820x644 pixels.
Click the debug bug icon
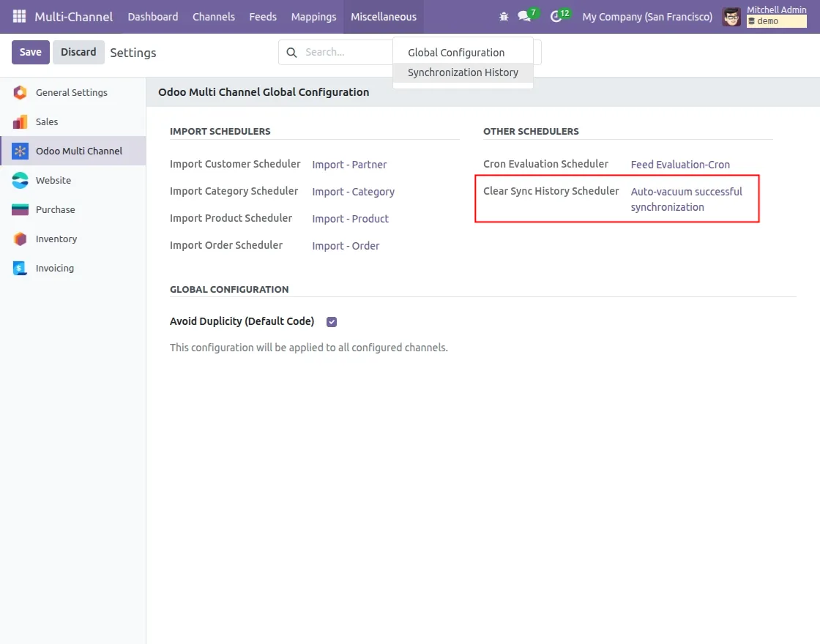pyautogui.click(x=504, y=16)
